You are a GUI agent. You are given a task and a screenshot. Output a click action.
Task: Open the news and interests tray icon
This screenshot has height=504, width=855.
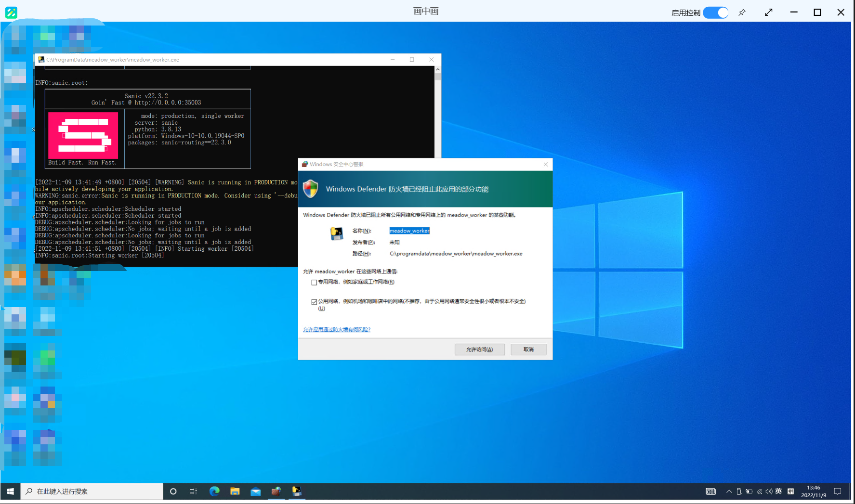[711, 491]
